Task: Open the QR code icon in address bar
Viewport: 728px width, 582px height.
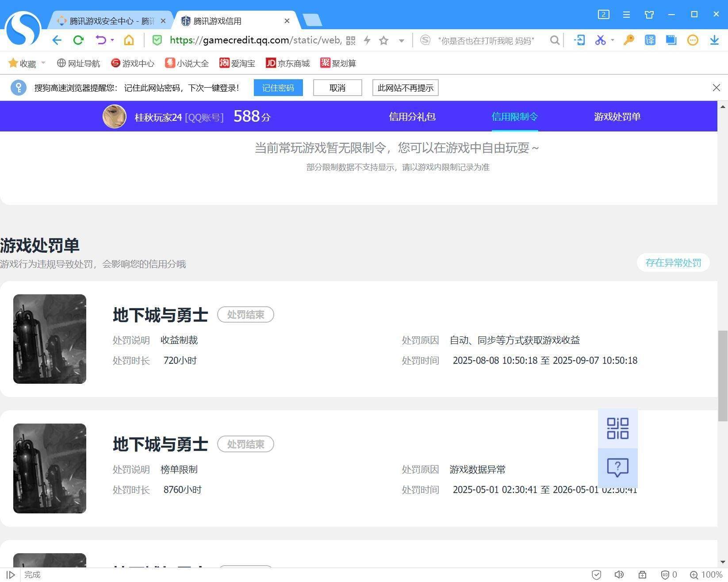Action: 351,41
